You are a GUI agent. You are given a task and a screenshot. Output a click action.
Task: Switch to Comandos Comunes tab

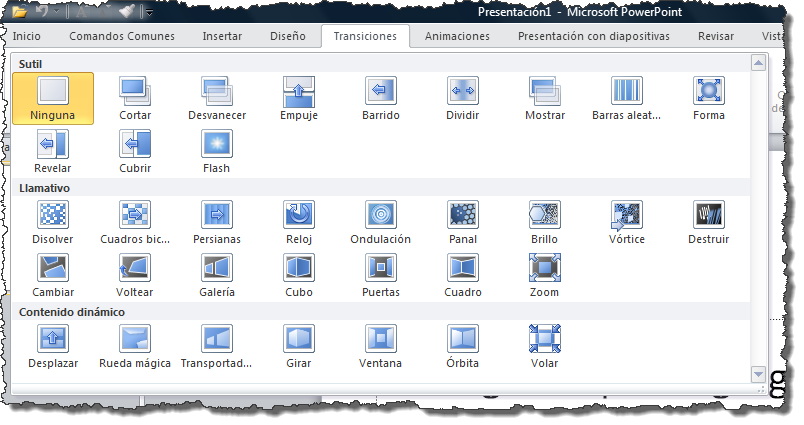pos(122,36)
